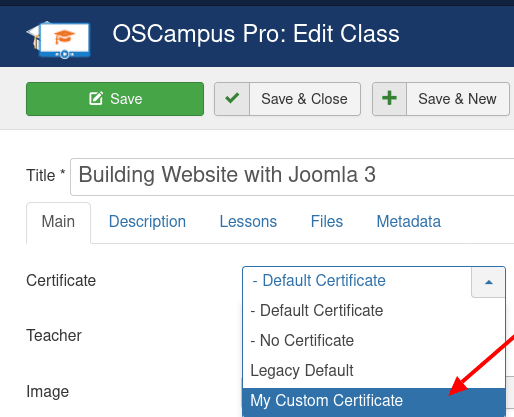Viewport: 514px width, 417px height.
Task: Open the Metadata tab
Action: [x=409, y=222]
